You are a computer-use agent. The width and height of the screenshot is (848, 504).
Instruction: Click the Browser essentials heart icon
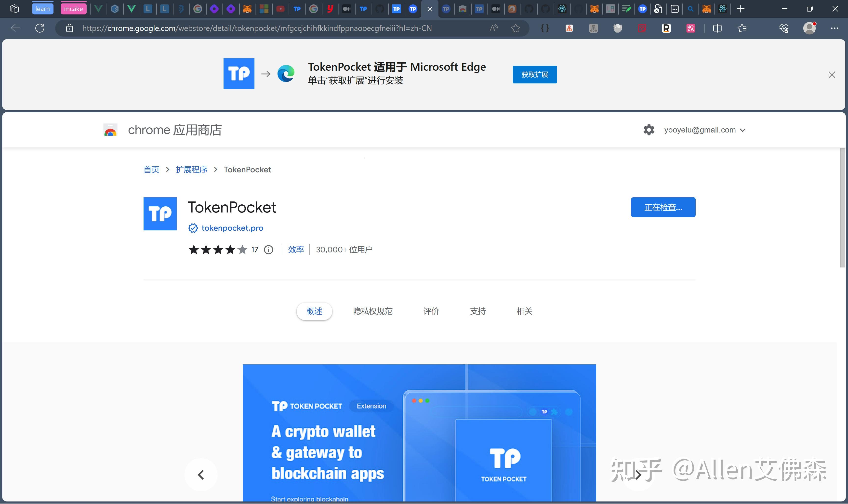coord(784,28)
